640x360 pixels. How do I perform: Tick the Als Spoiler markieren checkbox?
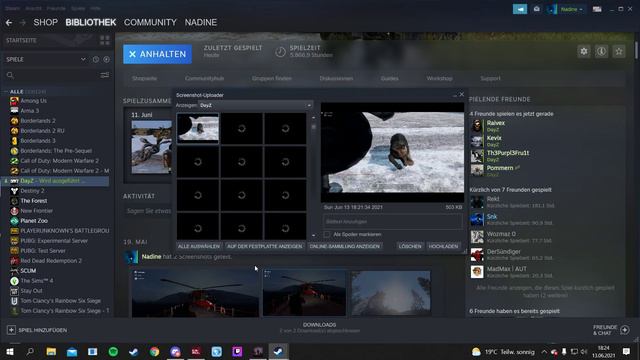[x=327, y=234]
